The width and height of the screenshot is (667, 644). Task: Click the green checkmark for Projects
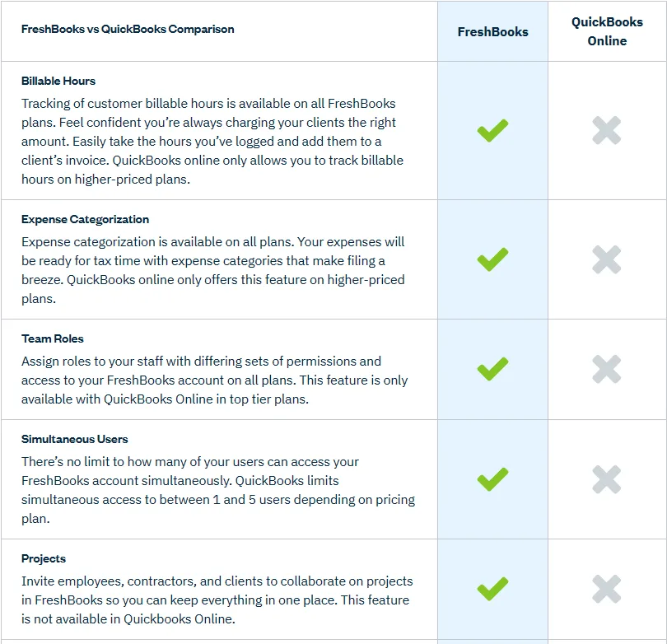click(492, 589)
